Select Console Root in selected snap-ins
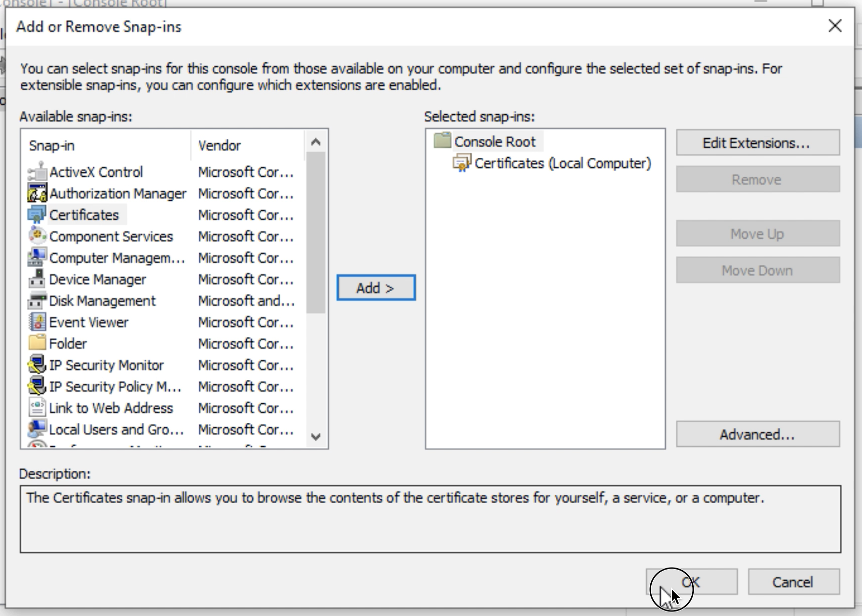This screenshot has width=862, height=616. pos(494,142)
